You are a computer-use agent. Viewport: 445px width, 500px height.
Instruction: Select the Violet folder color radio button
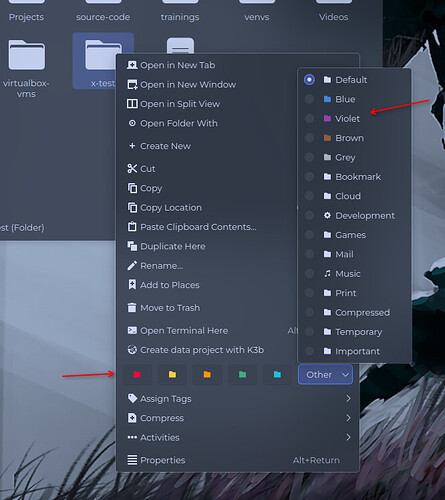[x=309, y=118]
